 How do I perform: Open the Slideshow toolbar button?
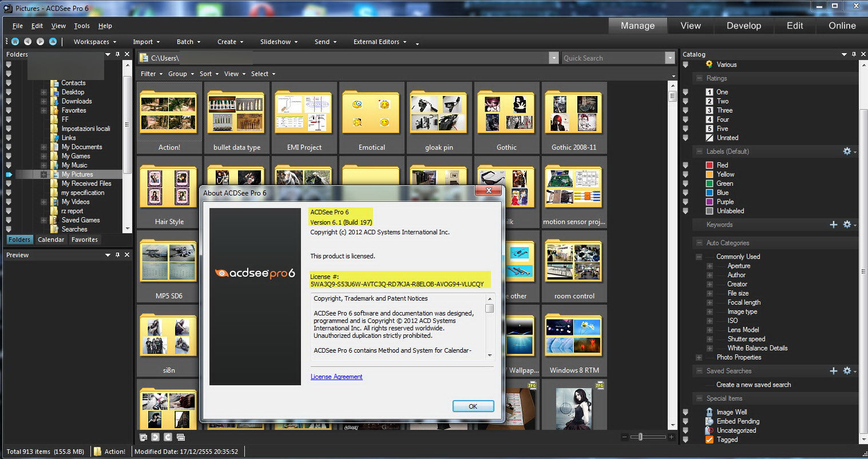tap(279, 42)
